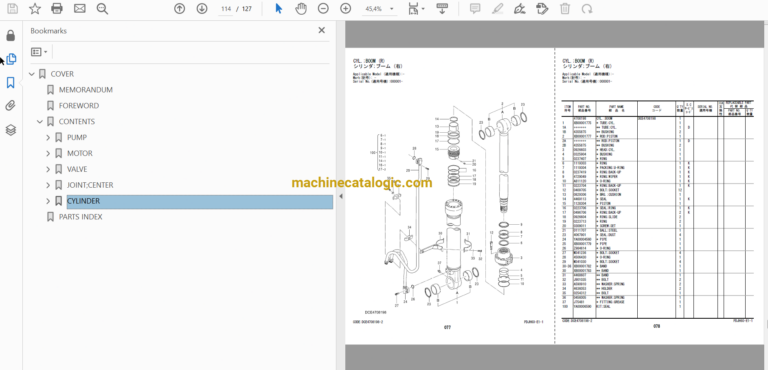Viewport: 768px width, 370px height.
Task: Open the stamp tool icon
Action: point(541,8)
